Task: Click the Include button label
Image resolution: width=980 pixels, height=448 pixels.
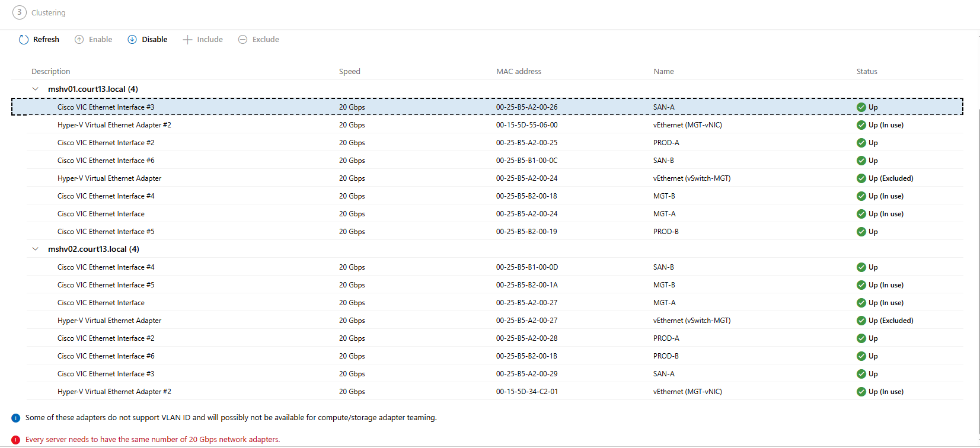Action: pyautogui.click(x=210, y=40)
